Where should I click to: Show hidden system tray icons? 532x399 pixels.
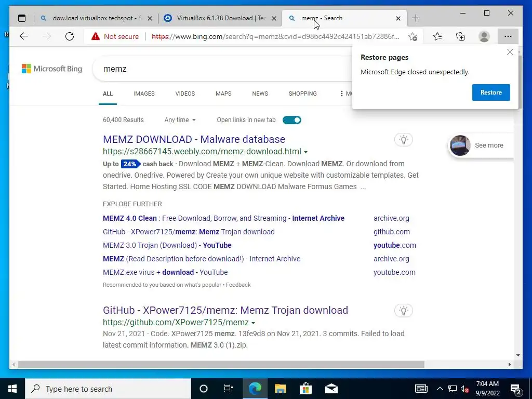440,389
